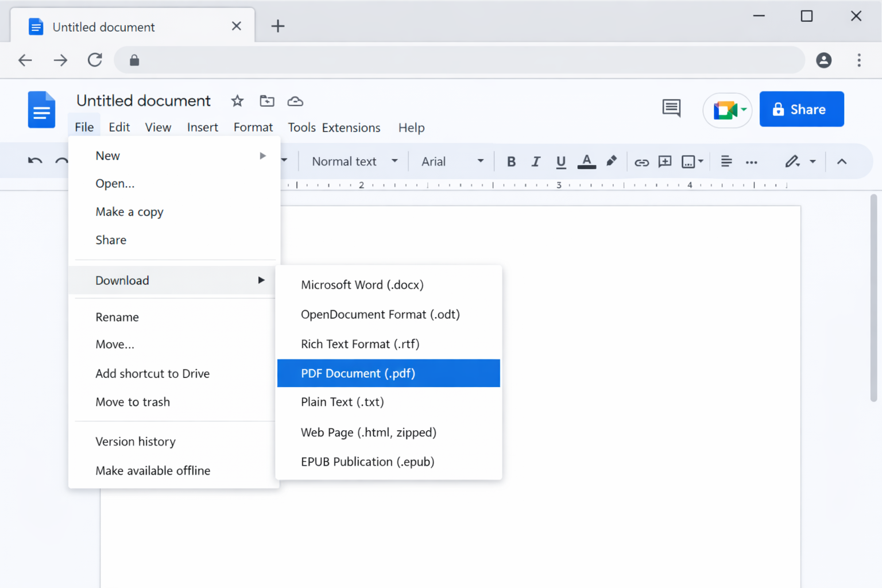Open the File menu
This screenshot has height=588, width=882.
coord(84,127)
